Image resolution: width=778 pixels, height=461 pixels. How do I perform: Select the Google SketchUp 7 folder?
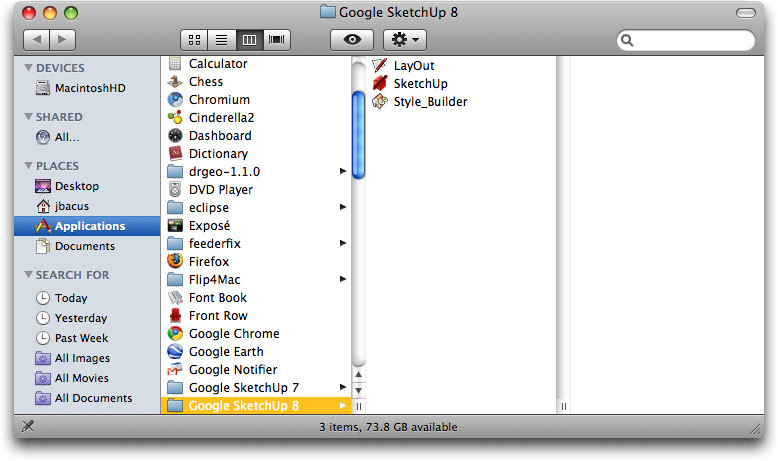coord(256,387)
